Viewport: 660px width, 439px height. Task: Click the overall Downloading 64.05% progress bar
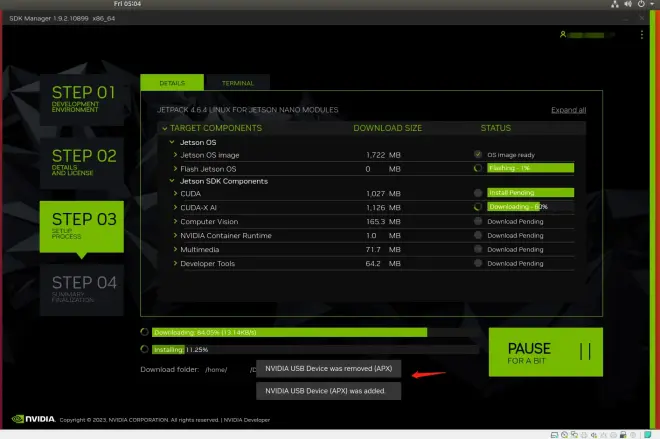315,332
